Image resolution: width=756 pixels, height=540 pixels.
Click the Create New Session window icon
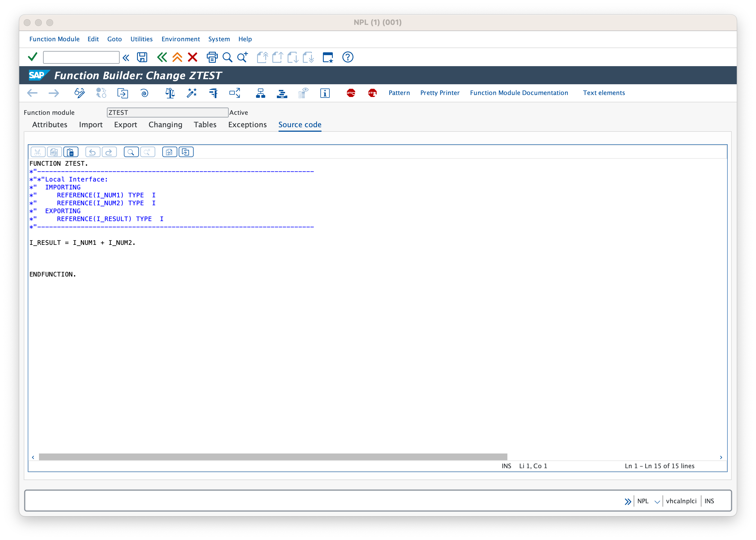328,57
